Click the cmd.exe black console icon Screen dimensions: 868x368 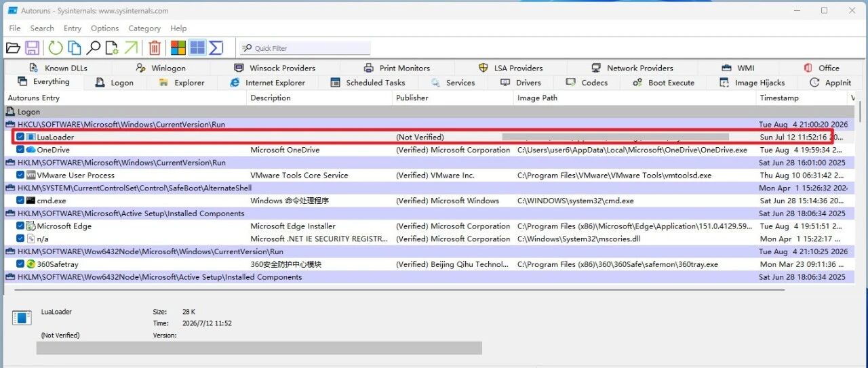click(31, 201)
